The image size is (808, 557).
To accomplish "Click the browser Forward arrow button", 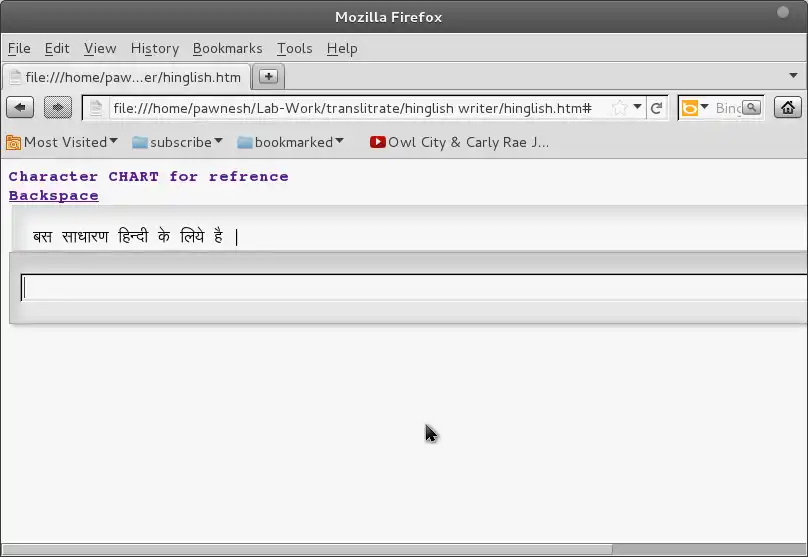I will tap(58, 108).
